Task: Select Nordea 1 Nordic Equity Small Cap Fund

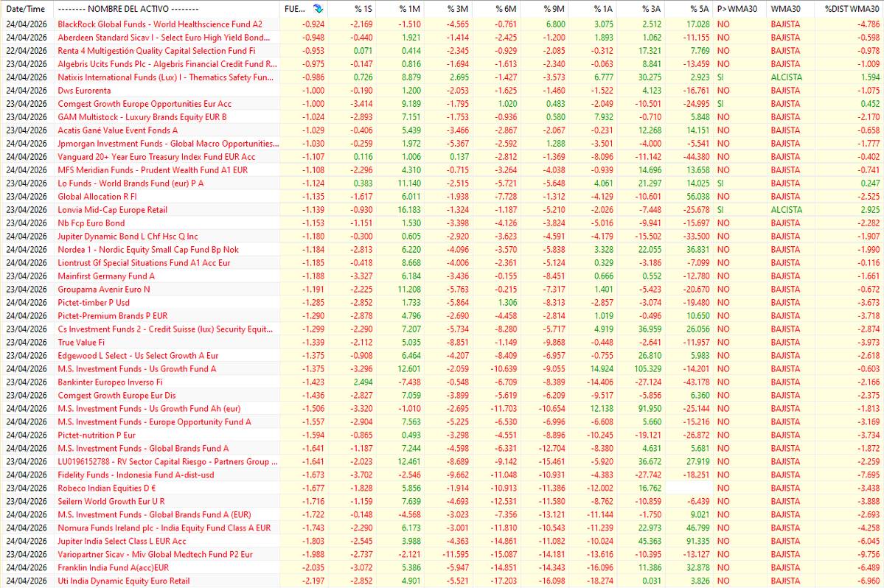Action: point(148,250)
